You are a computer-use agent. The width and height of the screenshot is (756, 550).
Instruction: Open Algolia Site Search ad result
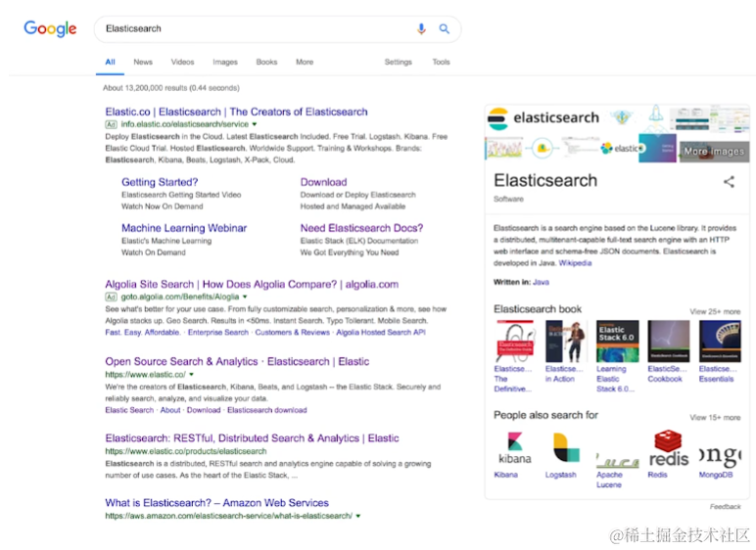tap(252, 285)
